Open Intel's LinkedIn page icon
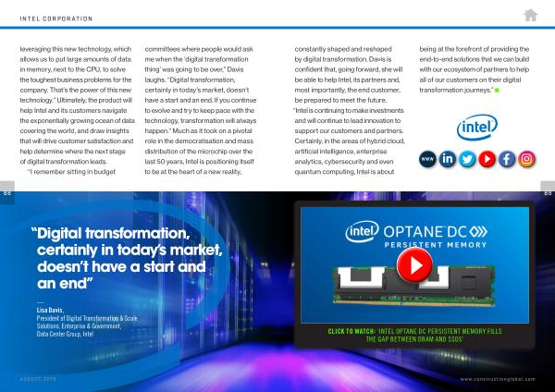 (448, 159)
